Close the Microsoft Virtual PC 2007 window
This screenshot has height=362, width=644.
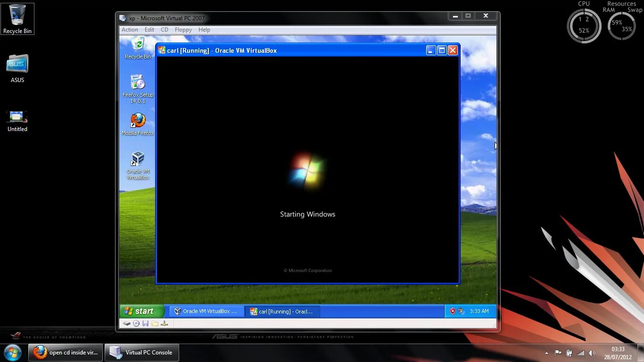pos(486,16)
